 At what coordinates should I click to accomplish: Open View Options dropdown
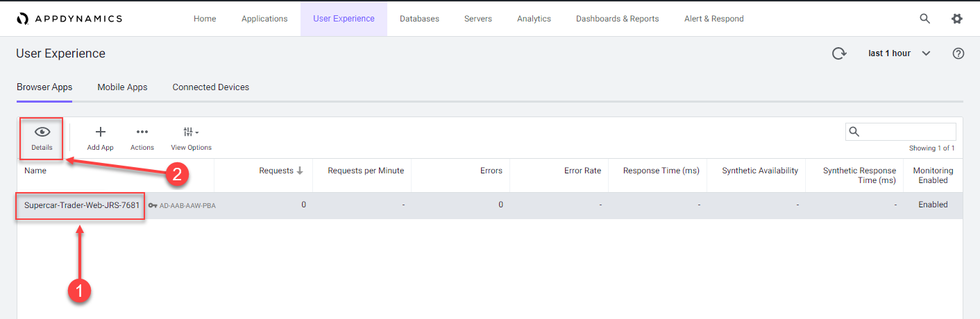point(191,138)
